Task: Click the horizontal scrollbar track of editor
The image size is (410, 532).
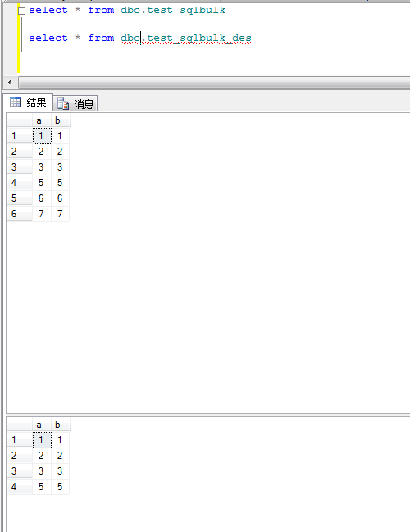Action: [214, 82]
